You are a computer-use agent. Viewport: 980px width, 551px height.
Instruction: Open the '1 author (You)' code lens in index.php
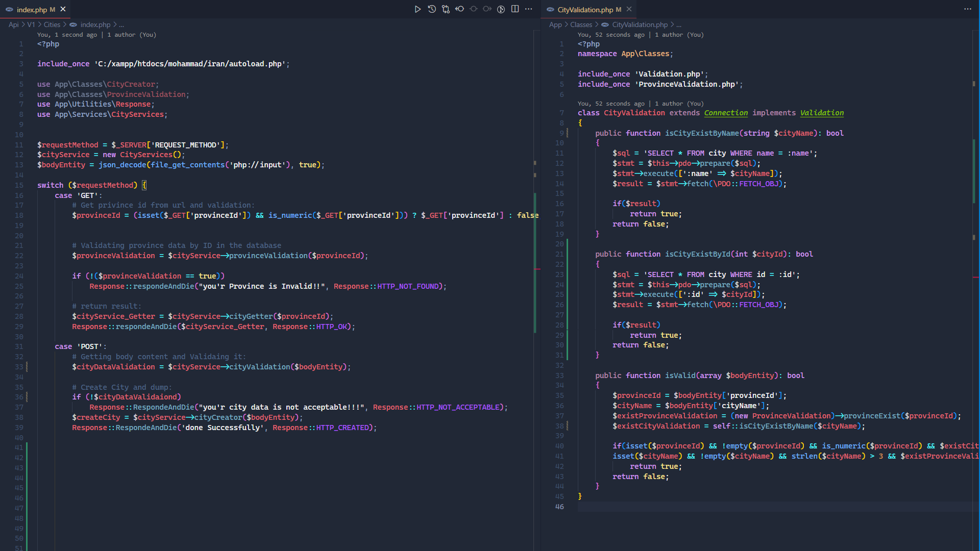(132, 35)
